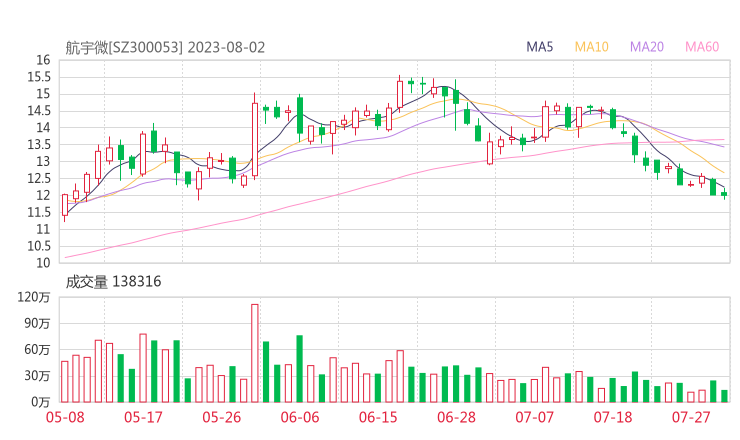
Task: Click the 05-26 date axis label
Action: pos(221,417)
